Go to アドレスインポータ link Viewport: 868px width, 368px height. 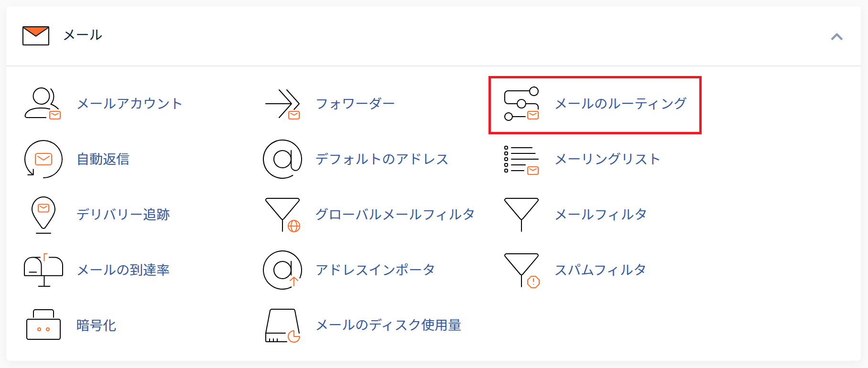click(375, 270)
